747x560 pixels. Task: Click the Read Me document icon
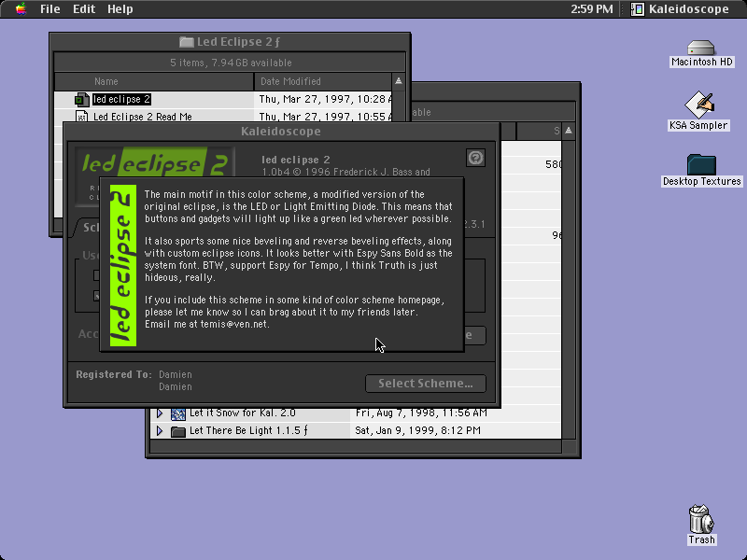point(81,116)
